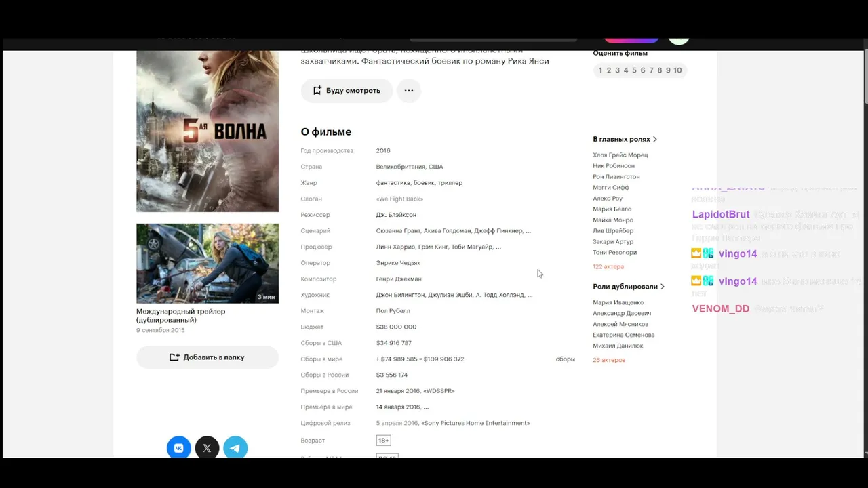The height and width of the screenshot is (488, 868).
Task: View all «122 актера»
Action: 608,267
